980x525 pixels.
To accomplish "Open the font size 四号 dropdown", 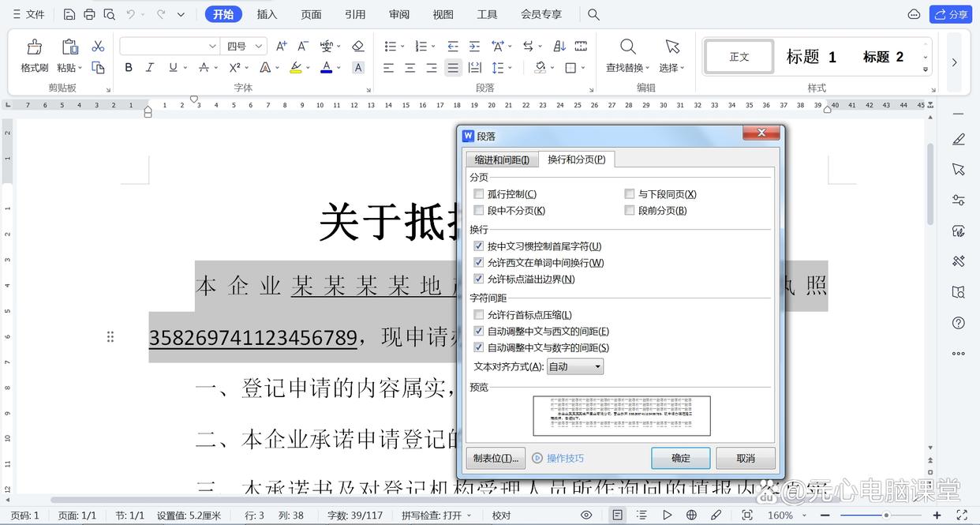I will [259, 47].
